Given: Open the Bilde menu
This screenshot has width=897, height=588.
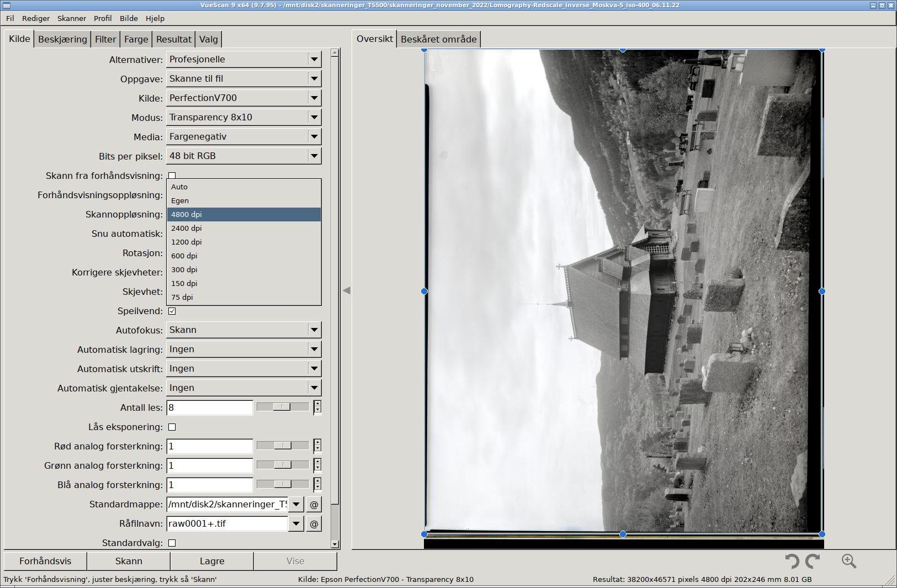Looking at the screenshot, I should pyautogui.click(x=129, y=18).
